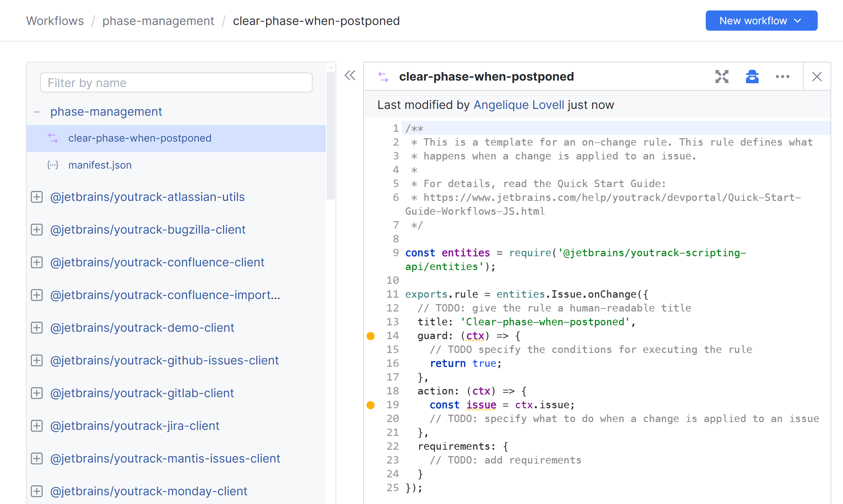This screenshot has height=504, width=843.
Task: Click the on-change rule icon beside editor title
Action: (383, 77)
